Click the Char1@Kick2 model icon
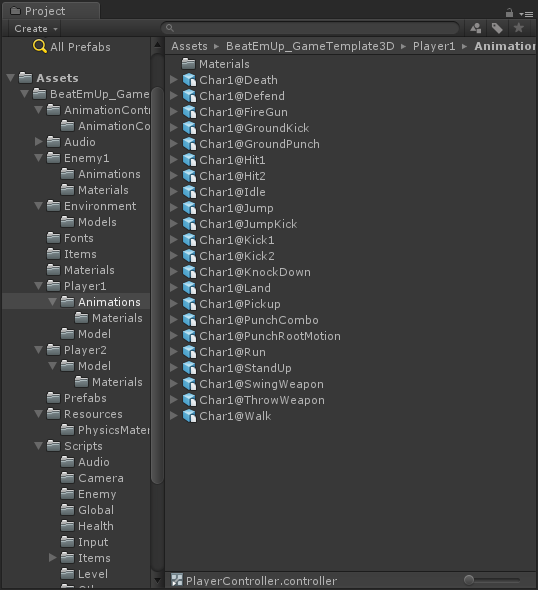Image resolution: width=538 pixels, height=590 pixels. [x=189, y=256]
